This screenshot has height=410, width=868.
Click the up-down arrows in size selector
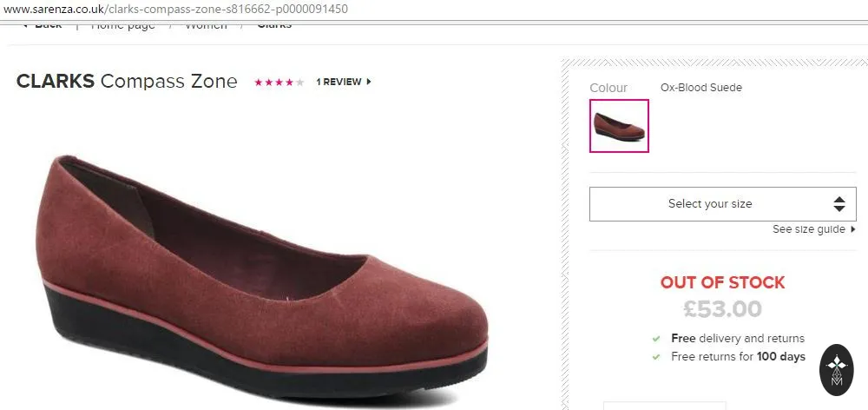[839, 204]
